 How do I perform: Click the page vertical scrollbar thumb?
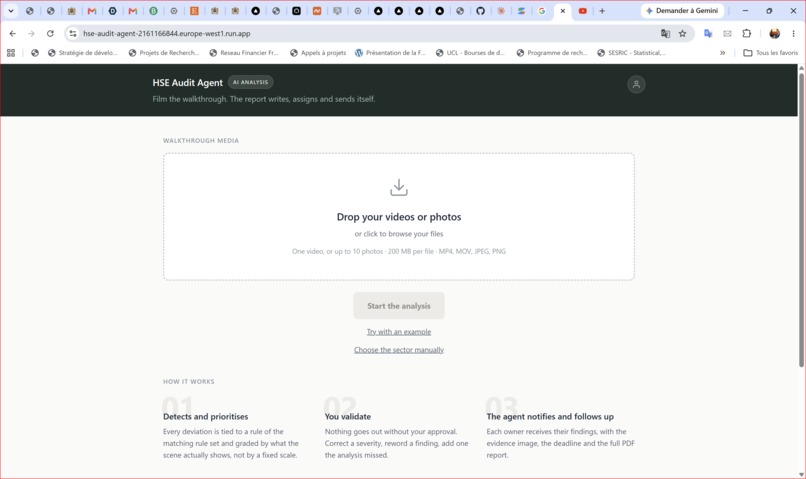[x=801, y=220]
